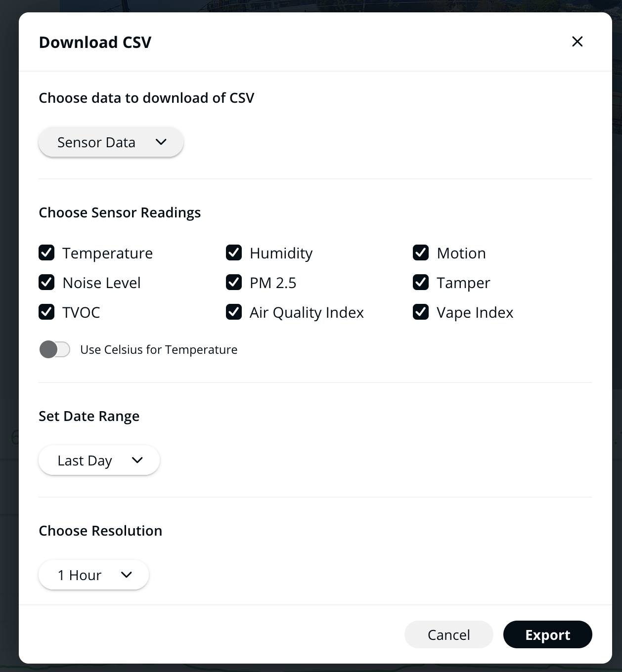Uncheck the Humidity sensor reading
Viewport: 622px width, 672px height.
click(234, 252)
